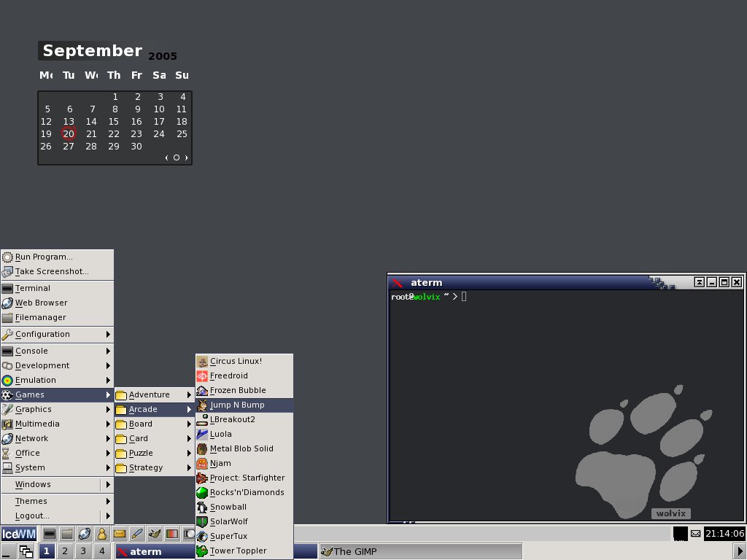The image size is (747, 560).
Task: Click the yellow envelope launcher in the taskbar
Action: click(x=119, y=534)
